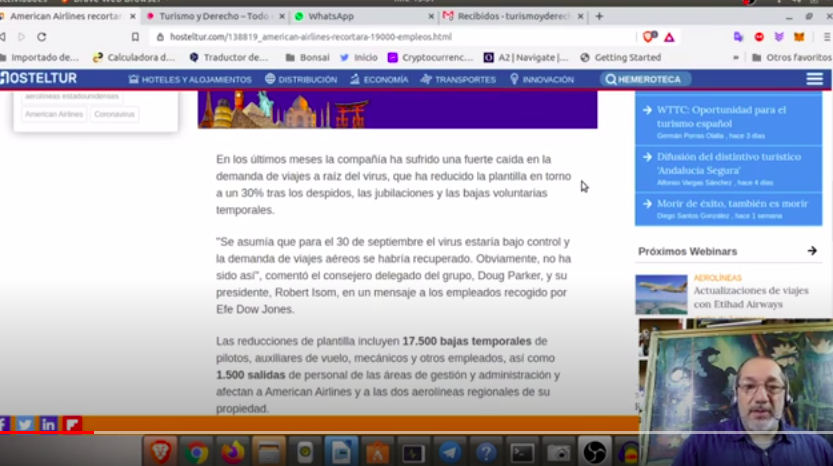The height and width of the screenshot is (466, 833).
Task: Open LibreOffice Writer dock icon
Action: [341, 453]
